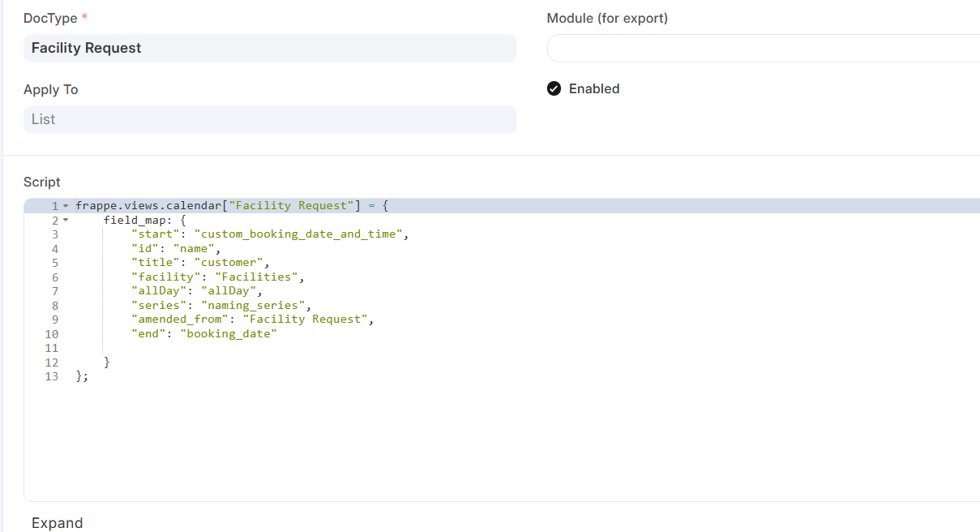Click the custom_booking_date_and_time string value
The height and width of the screenshot is (532, 980).
300,234
